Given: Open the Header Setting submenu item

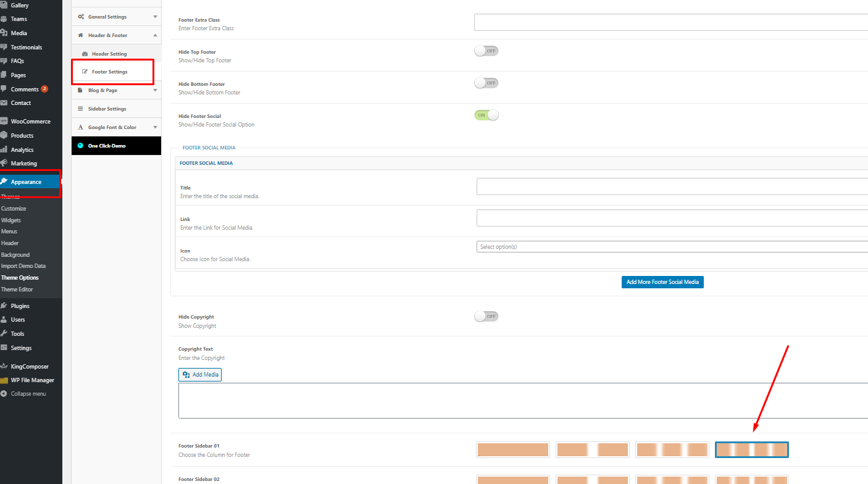Looking at the screenshot, I should click(x=109, y=54).
